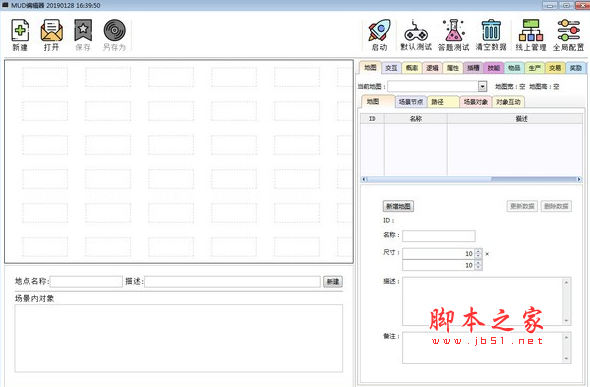Click the 描述 column header
Image resolution: width=590 pixels, height=387 pixels.
click(515, 118)
